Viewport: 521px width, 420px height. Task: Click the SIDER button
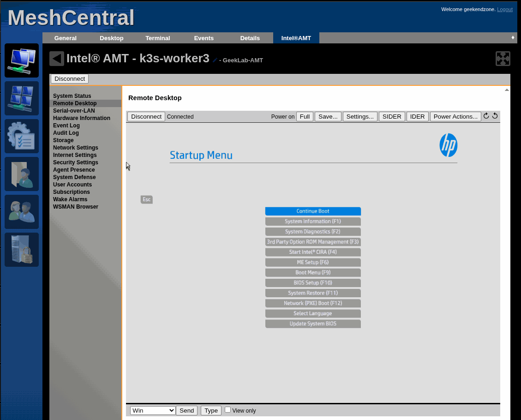[x=392, y=117]
